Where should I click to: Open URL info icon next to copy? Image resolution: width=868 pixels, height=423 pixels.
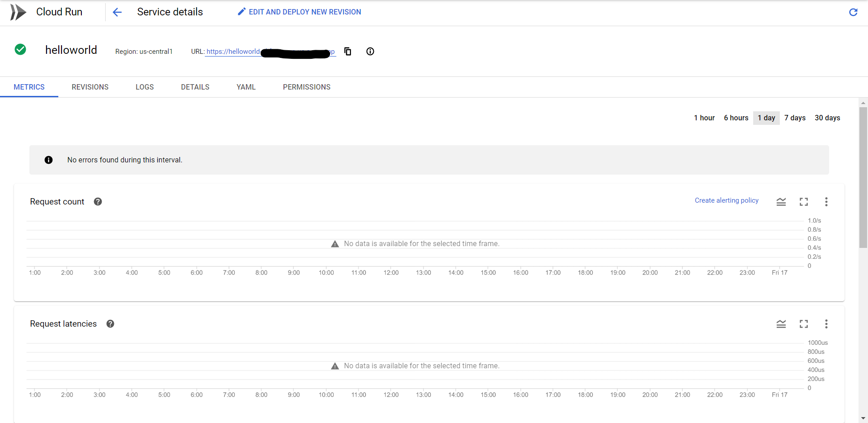(370, 51)
